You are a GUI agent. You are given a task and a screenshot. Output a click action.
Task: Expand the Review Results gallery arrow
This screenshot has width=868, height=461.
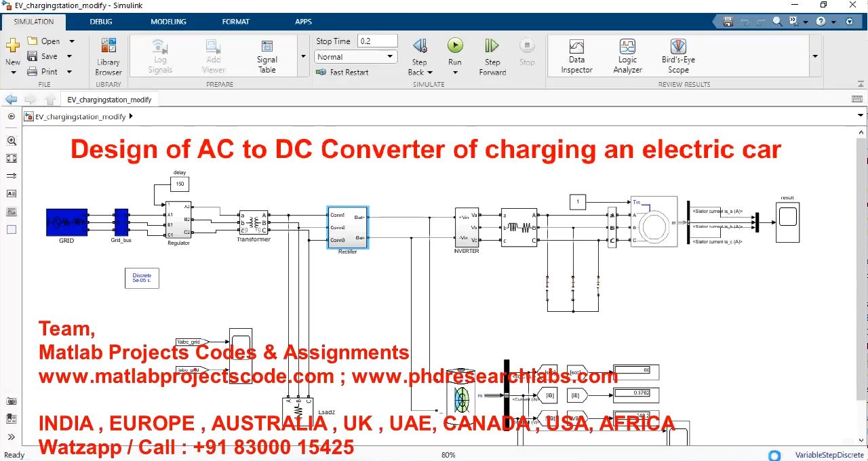click(815, 56)
